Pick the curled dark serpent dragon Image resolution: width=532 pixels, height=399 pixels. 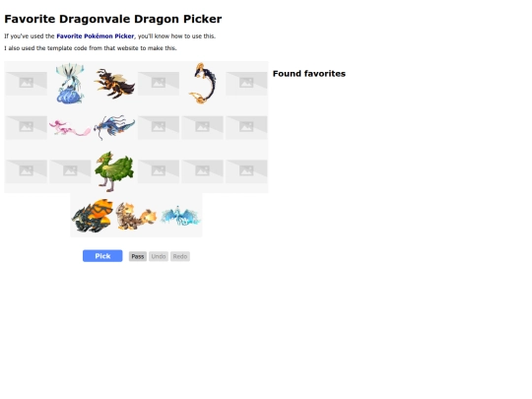pos(203,83)
